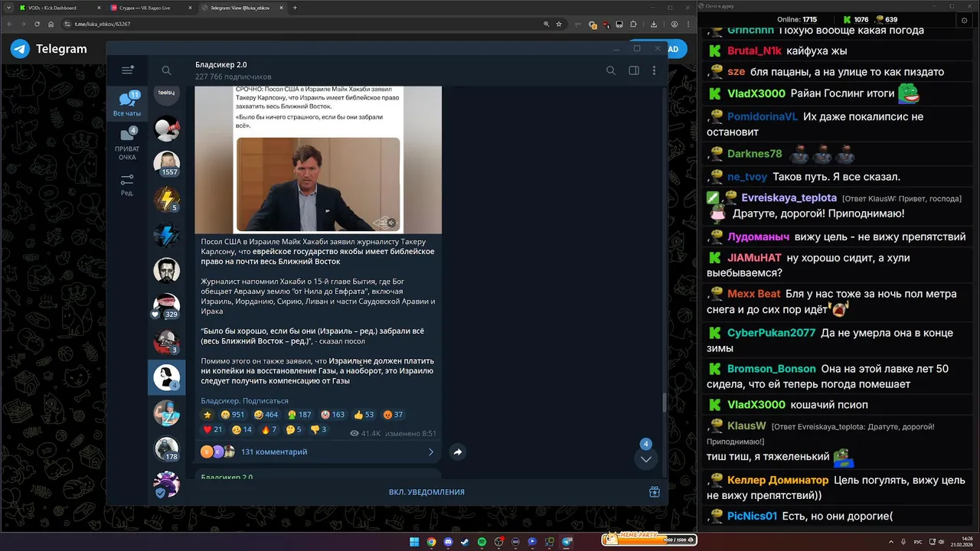Click the Подписаться link in post
Screen dimensions: 980x551
266,401
